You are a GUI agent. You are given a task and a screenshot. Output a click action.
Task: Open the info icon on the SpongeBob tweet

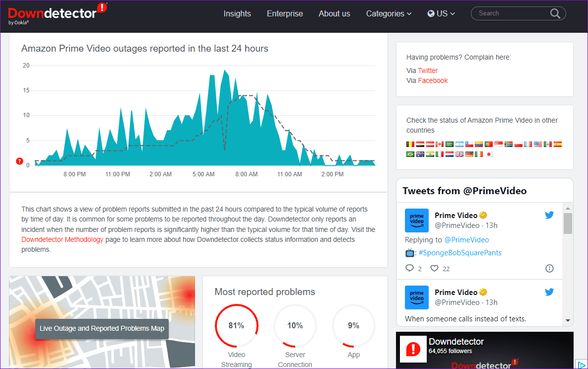pyautogui.click(x=549, y=268)
